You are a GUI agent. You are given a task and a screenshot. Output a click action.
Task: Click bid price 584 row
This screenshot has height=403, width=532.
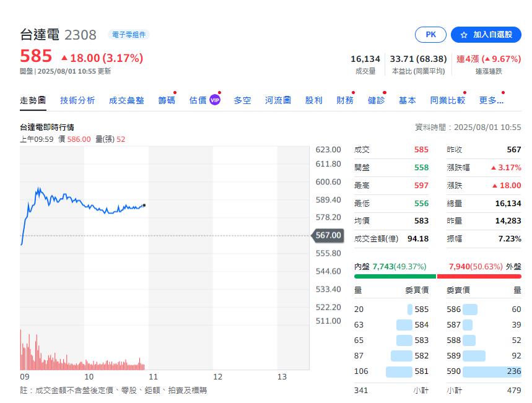(x=391, y=325)
